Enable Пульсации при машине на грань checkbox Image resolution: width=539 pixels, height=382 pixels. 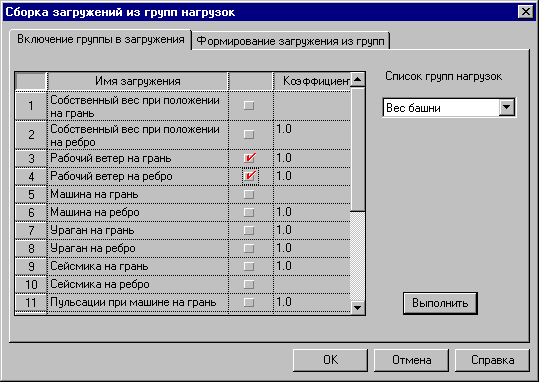pyautogui.click(x=249, y=302)
